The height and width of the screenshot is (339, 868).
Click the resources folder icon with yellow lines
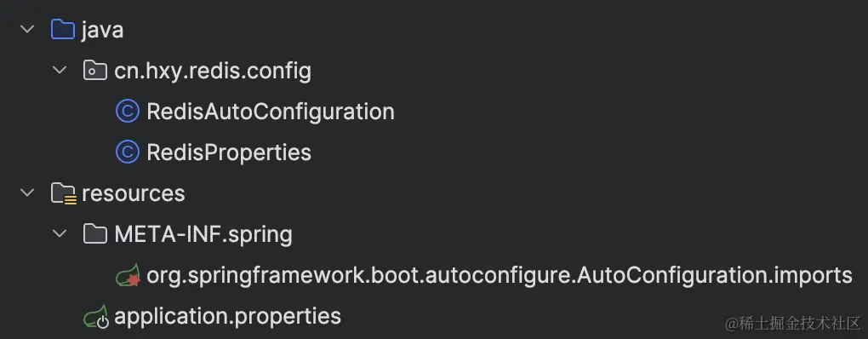63,194
